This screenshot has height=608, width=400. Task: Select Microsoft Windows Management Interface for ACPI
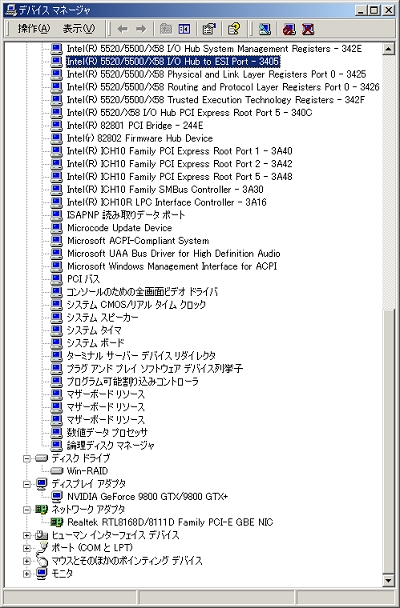tap(172, 266)
